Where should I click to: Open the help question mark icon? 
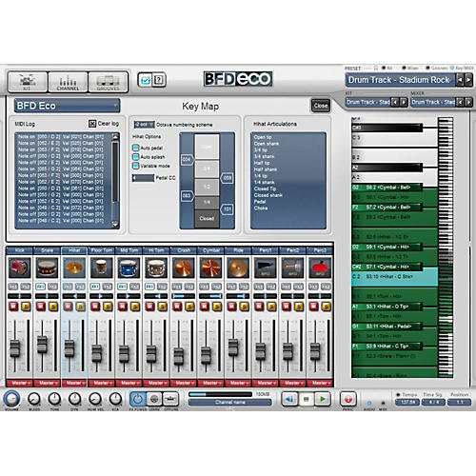159,80
